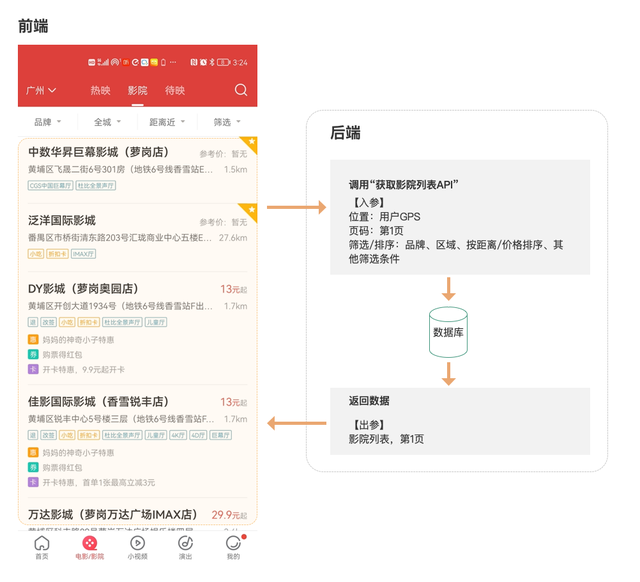Click orange 惠 icon under DY影城
Viewport: 640px width, 582px height.
pyautogui.click(x=33, y=340)
